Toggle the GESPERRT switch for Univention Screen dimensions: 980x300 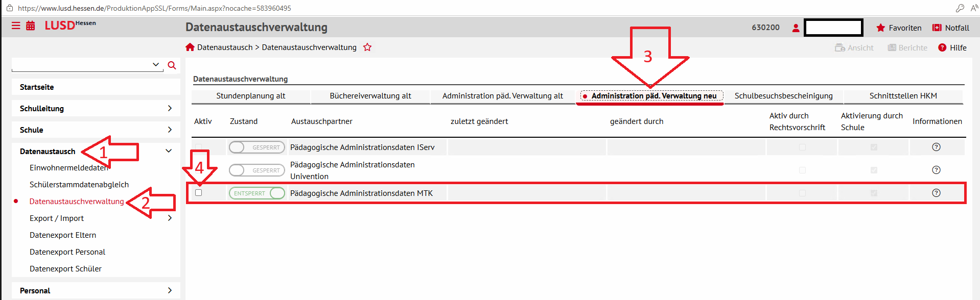(x=257, y=170)
